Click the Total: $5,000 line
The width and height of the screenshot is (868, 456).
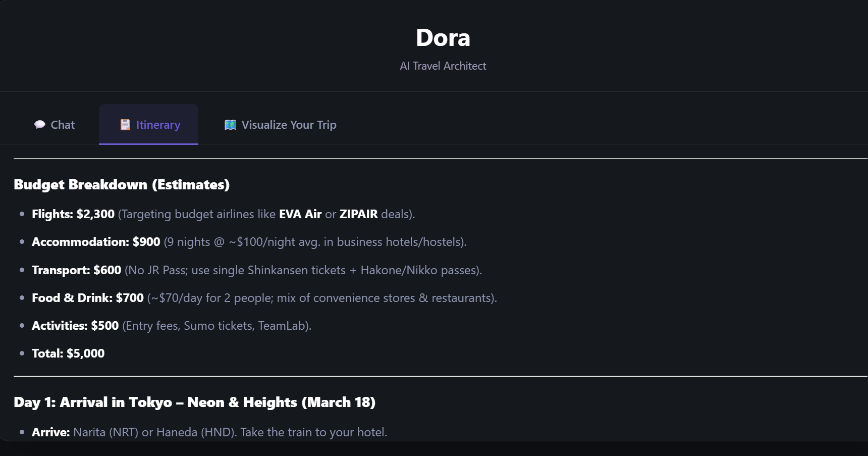point(68,353)
